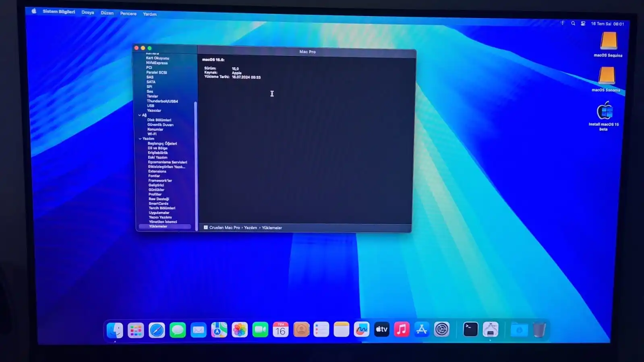Image resolution: width=644 pixels, height=362 pixels.
Task: Open Launchpad in the dock
Action: coord(136,330)
